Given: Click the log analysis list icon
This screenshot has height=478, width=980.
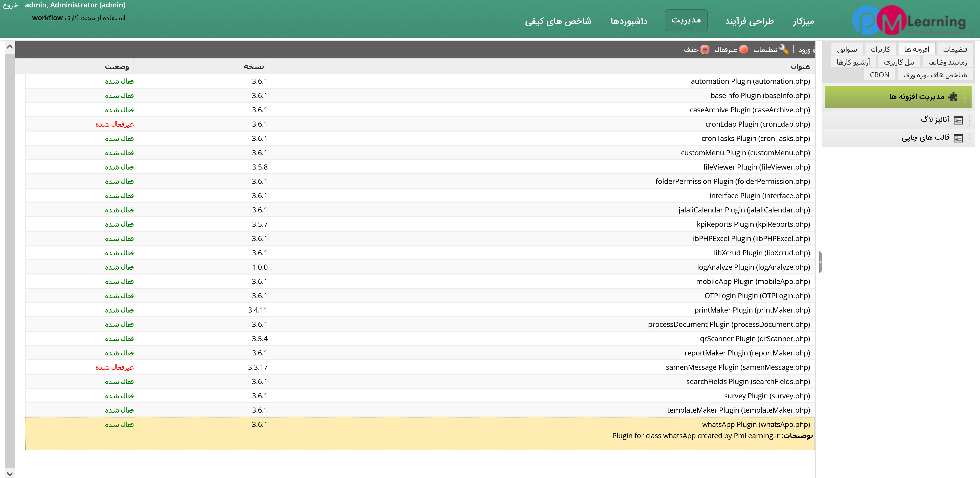Looking at the screenshot, I should pyautogui.click(x=958, y=120).
